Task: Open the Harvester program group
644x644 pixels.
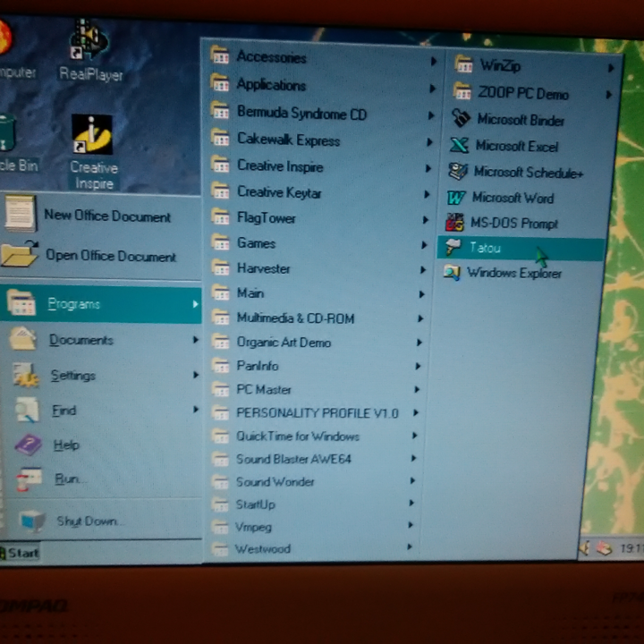Action: tap(317, 268)
